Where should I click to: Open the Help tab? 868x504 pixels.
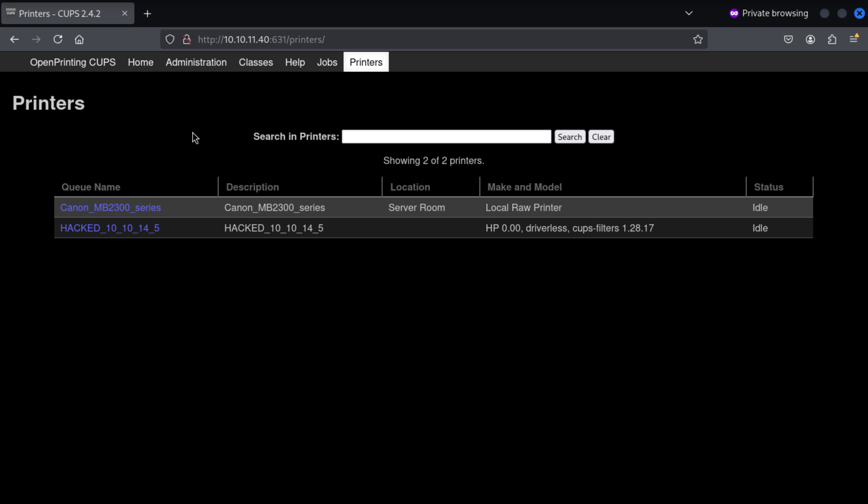point(295,62)
